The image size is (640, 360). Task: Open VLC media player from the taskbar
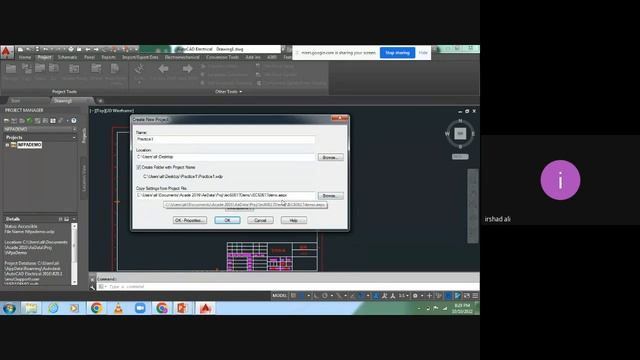point(118,308)
